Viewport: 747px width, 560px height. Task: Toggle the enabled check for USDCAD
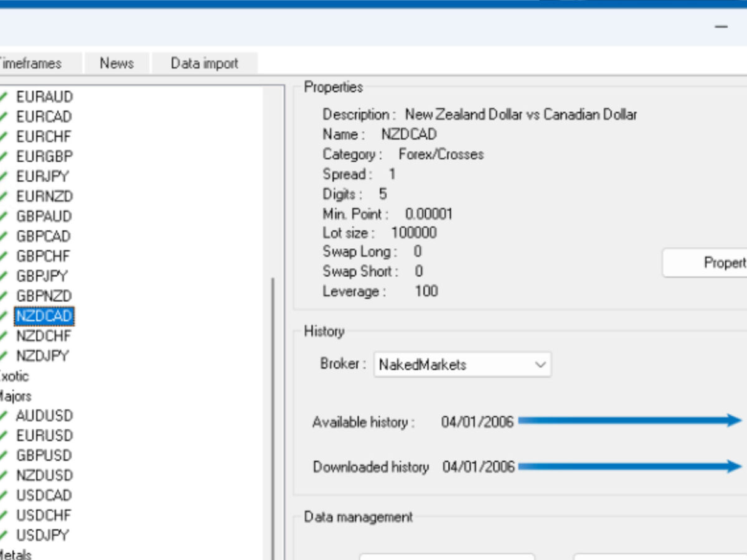5,495
